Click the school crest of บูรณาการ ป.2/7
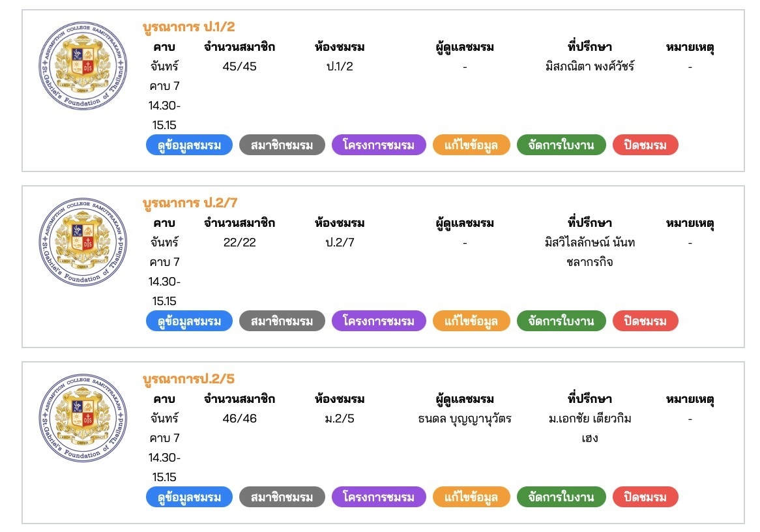 tap(83, 241)
